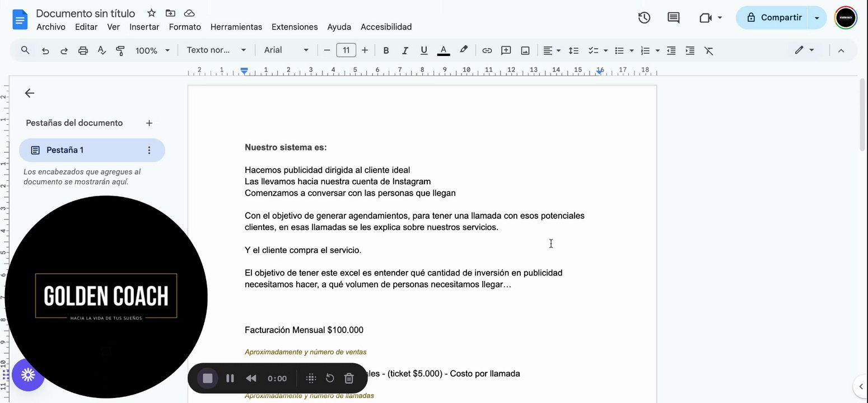
Task: Open the Editar menu
Action: [86, 27]
